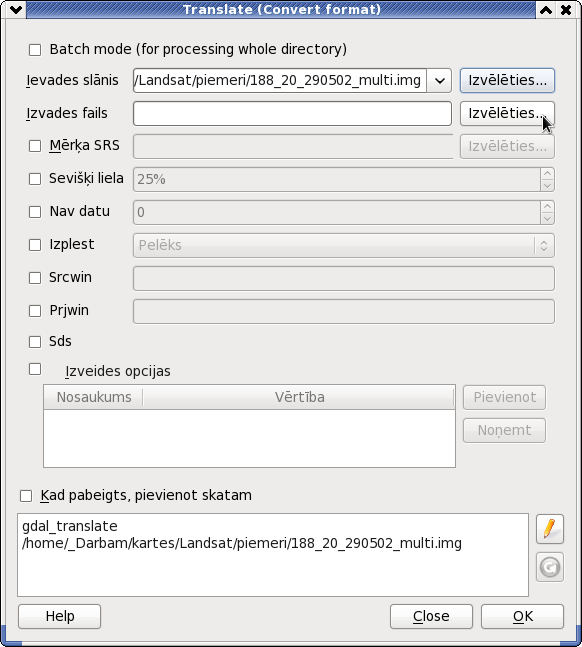
Task: Click Izvēlēties button for Ievades slānis
Action: 507,80
